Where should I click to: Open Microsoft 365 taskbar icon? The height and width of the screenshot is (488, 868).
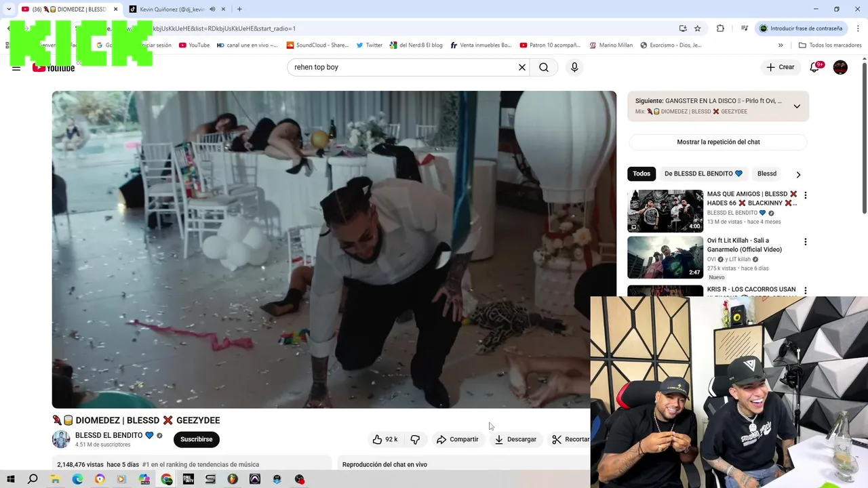click(144, 479)
